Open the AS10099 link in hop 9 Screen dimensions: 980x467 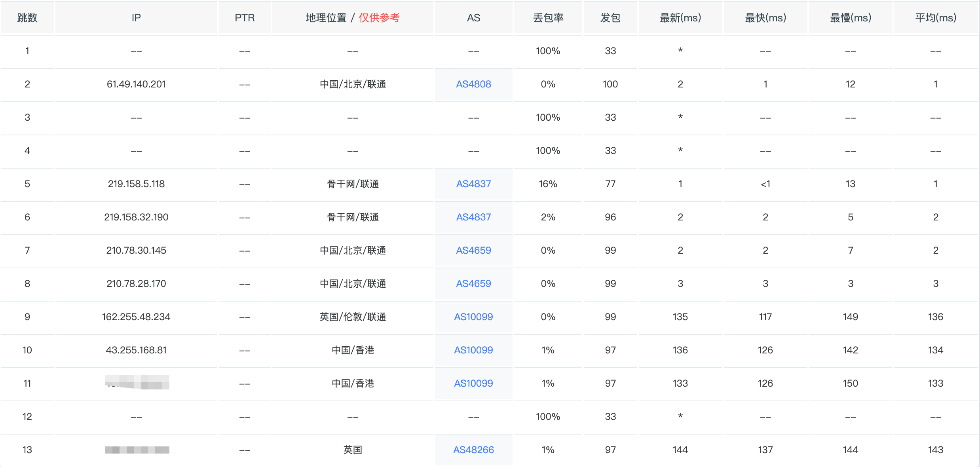[x=473, y=317]
